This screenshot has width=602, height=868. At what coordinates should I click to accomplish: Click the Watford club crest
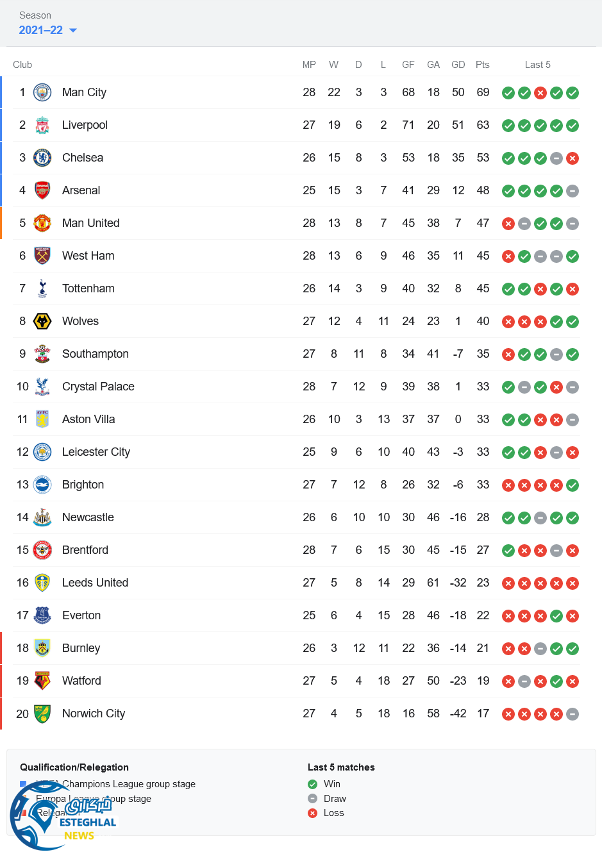(x=42, y=681)
